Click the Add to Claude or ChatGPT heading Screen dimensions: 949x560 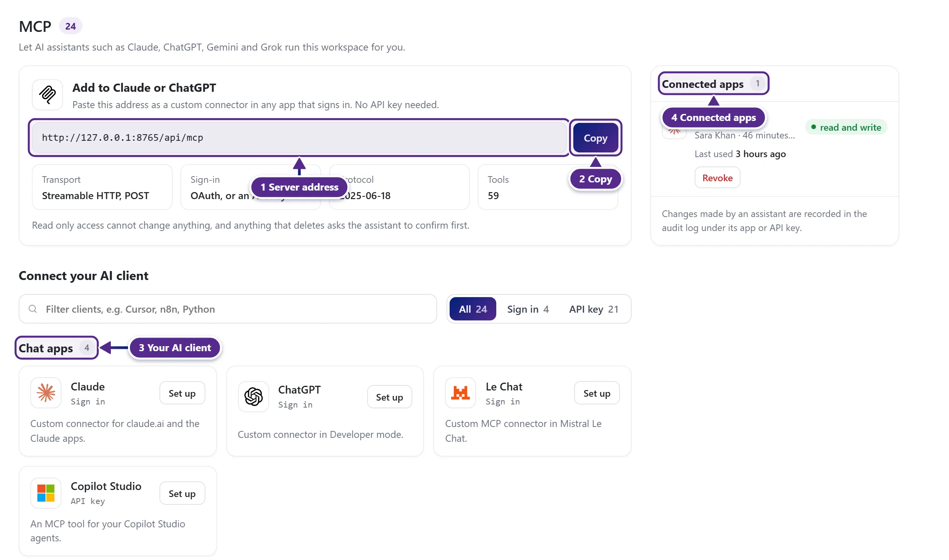click(144, 87)
